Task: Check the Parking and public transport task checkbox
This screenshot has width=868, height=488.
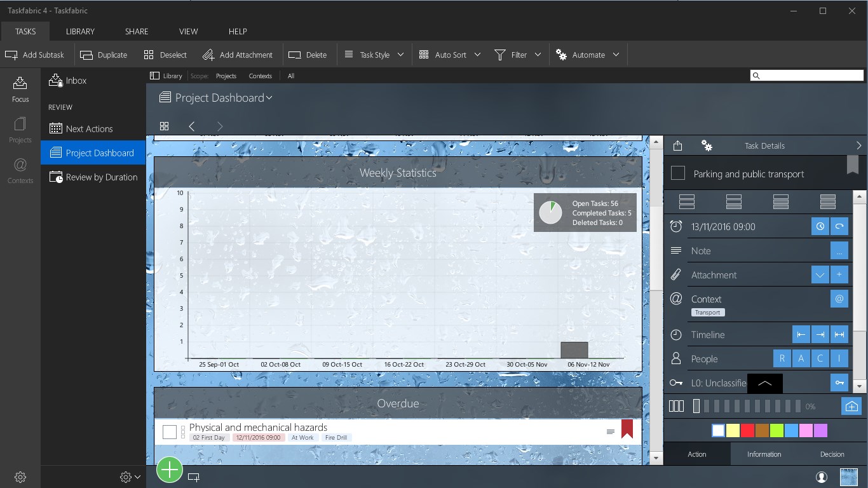Action: [x=677, y=173]
